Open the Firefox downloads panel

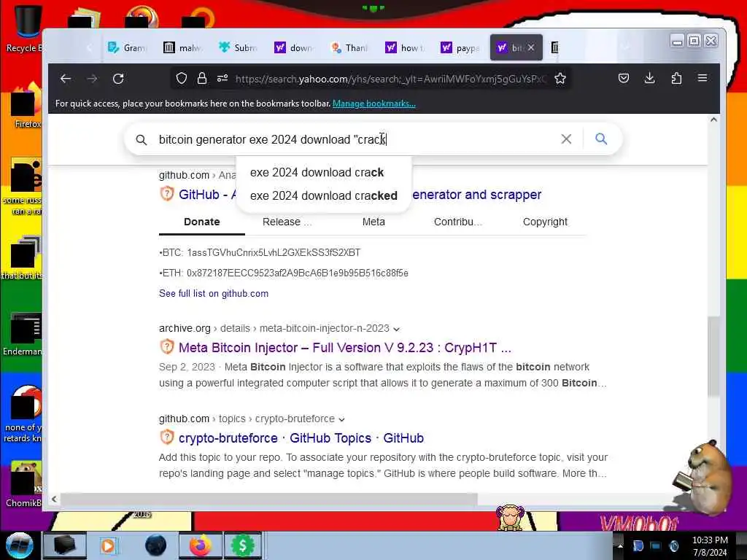click(649, 78)
